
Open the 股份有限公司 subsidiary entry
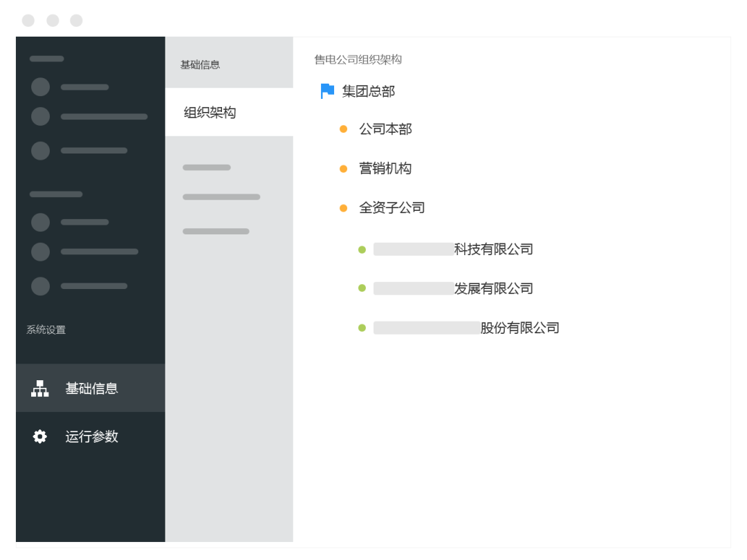(519, 328)
